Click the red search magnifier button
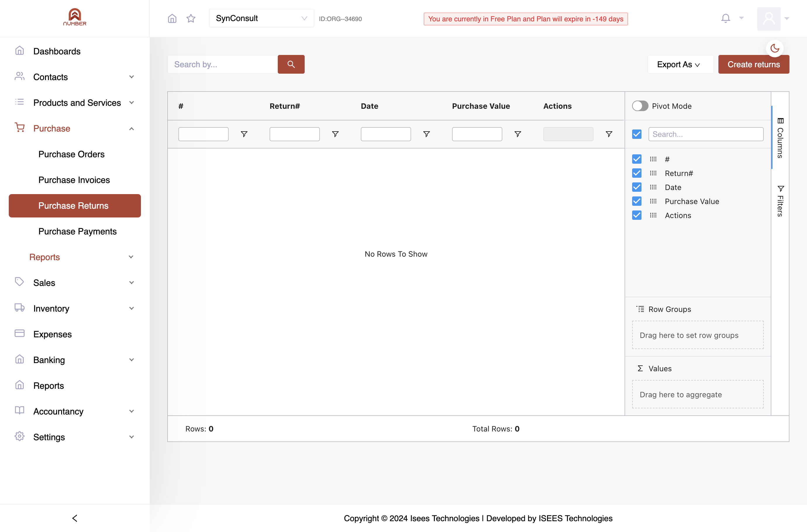The image size is (807, 532). (x=291, y=64)
